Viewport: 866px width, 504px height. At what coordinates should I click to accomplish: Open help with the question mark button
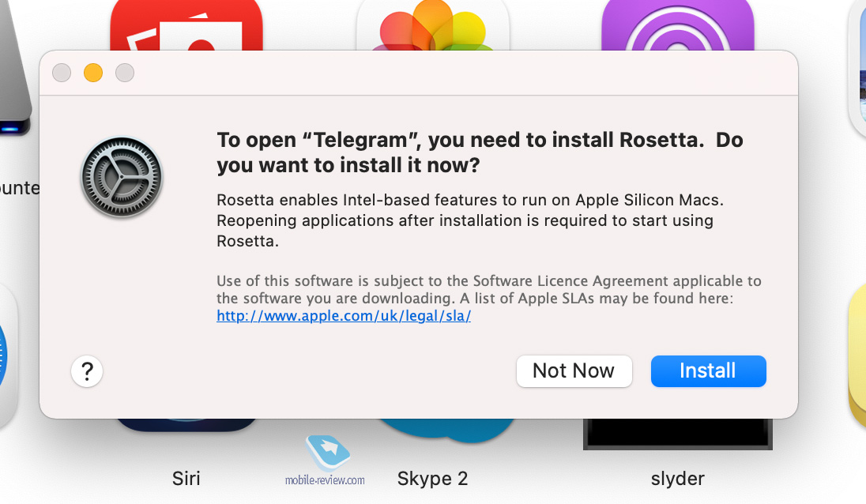(87, 371)
